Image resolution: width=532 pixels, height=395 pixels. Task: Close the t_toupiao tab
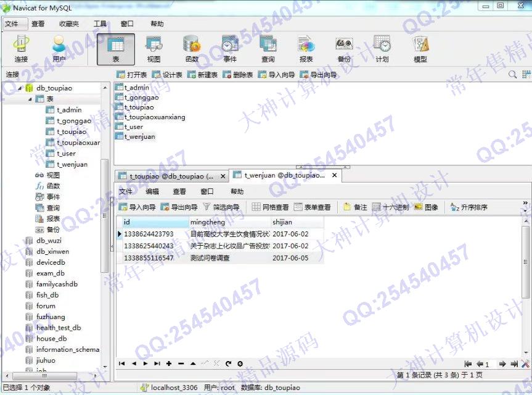coord(223,176)
